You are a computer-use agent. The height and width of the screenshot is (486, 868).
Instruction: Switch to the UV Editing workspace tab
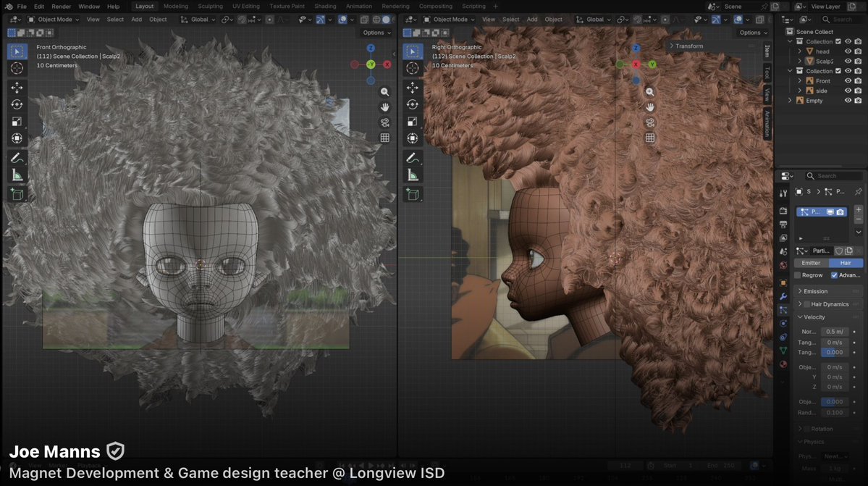(246, 6)
